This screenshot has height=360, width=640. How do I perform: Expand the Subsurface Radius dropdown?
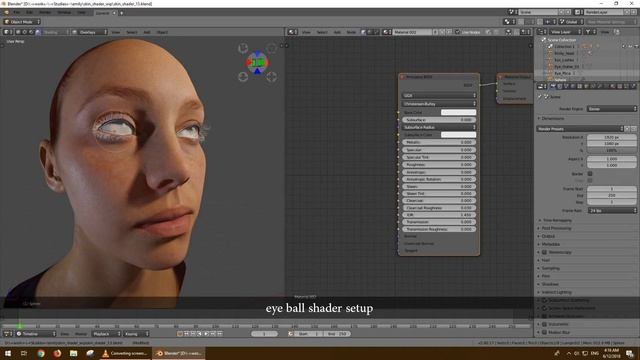click(439, 127)
